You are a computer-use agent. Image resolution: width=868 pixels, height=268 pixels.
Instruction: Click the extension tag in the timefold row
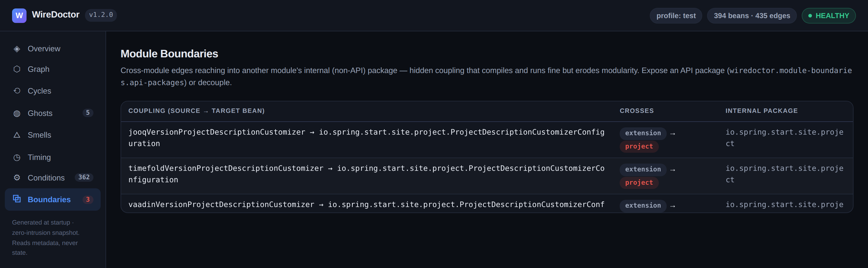coord(643,169)
